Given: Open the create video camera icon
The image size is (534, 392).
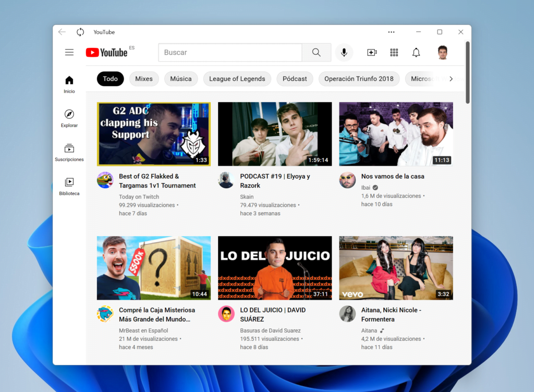Looking at the screenshot, I should pyautogui.click(x=372, y=52).
